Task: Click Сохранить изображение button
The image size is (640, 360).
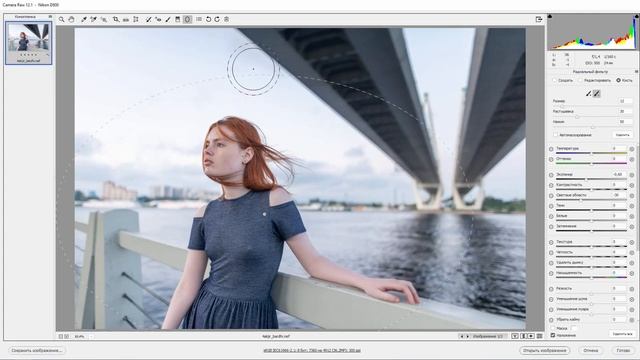Action: (x=37, y=350)
